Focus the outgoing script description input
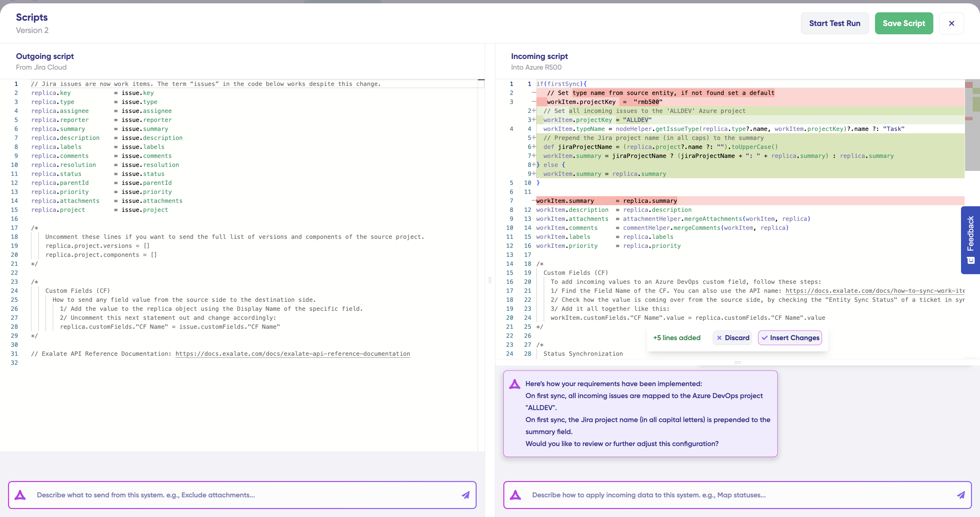This screenshot has height=517, width=980. (x=243, y=495)
